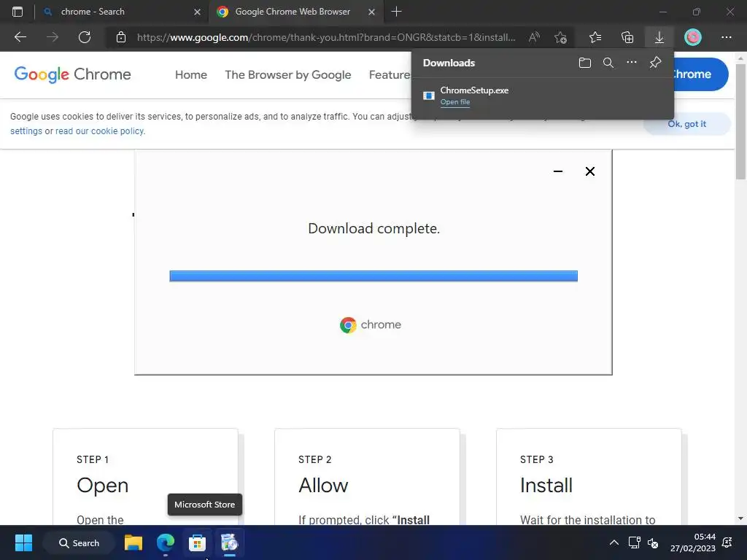Click the STEP 3 Install heading
This screenshot has width=747, height=560.
[546, 485]
